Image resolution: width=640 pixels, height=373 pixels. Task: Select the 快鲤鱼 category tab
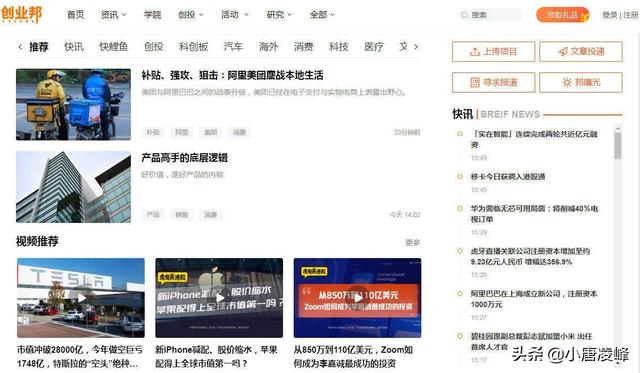coord(113,47)
